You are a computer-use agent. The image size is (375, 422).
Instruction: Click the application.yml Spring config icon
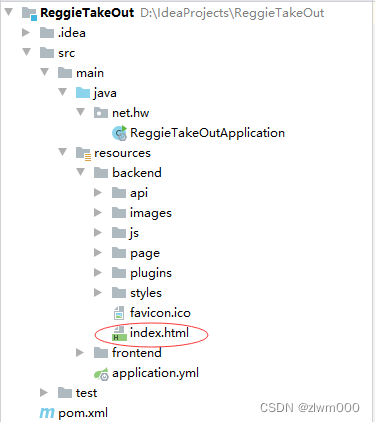(x=101, y=374)
